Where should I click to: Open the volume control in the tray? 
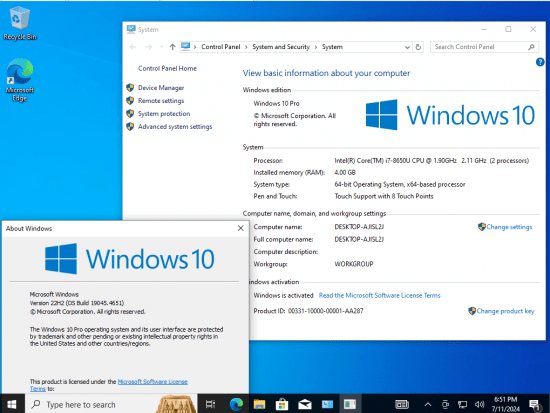pyautogui.click(x=479, y=405)
